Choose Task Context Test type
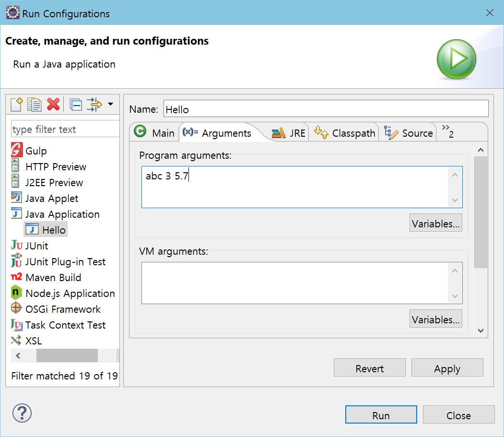Screen dimensions: 504x437 click(x=58, y=325)
